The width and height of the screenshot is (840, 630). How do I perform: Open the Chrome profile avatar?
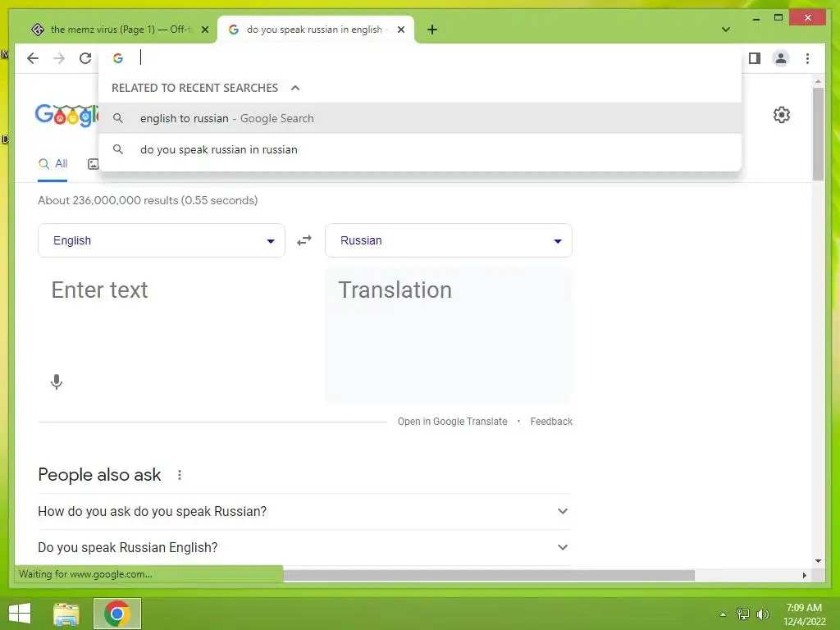(781, 58)
